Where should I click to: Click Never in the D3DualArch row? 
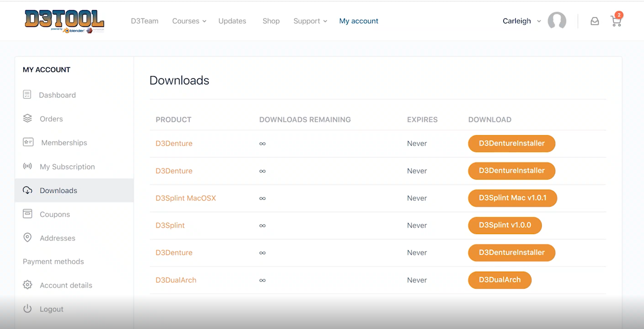click(x=417, y=280)
